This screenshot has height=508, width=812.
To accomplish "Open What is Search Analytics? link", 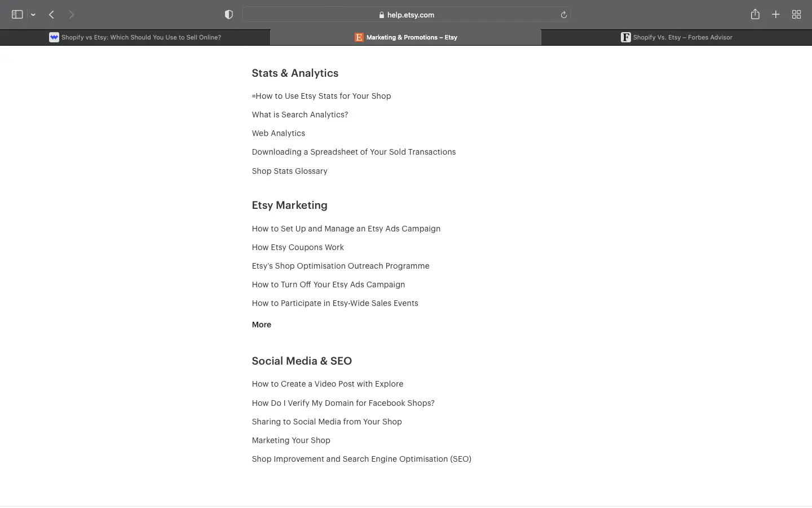I will point(300,115).
